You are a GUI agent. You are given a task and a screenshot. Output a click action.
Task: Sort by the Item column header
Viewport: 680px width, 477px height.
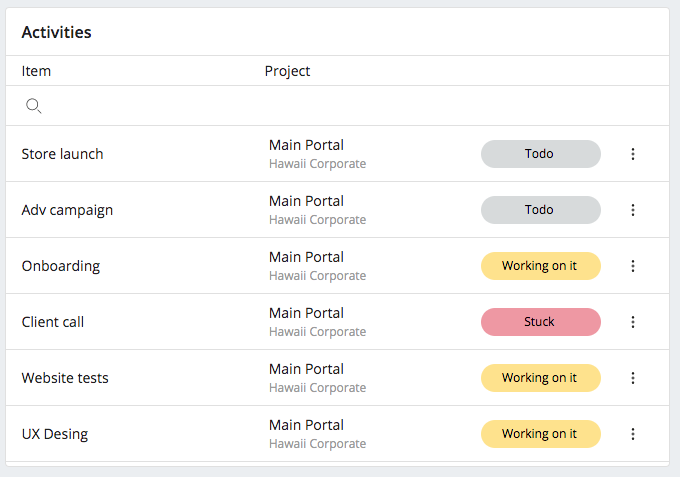pos(36,71)
